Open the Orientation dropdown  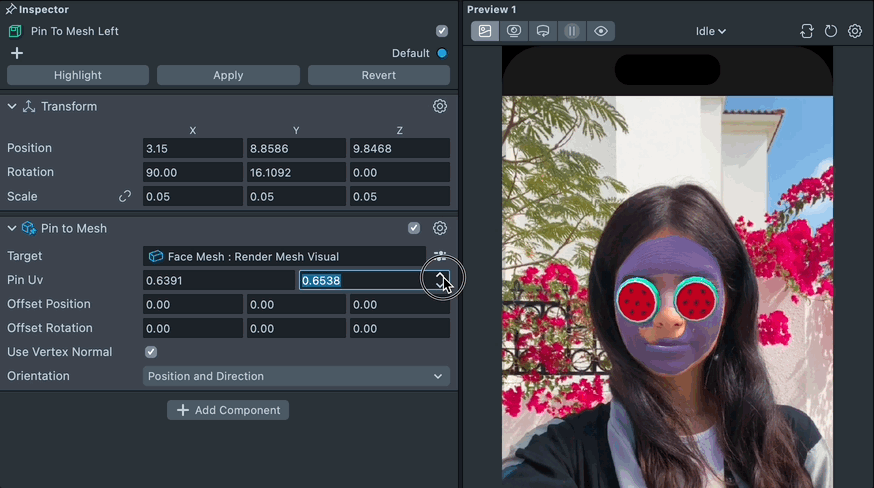[296, 376]
